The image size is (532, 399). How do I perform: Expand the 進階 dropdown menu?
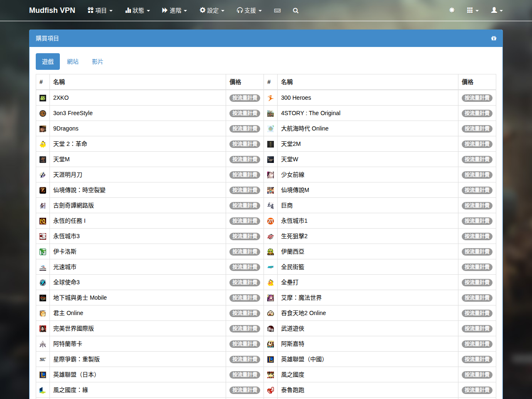coord(175,10)
